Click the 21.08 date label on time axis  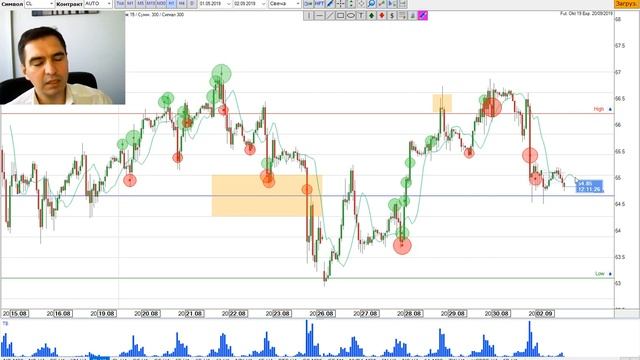[x=194, y=313]
